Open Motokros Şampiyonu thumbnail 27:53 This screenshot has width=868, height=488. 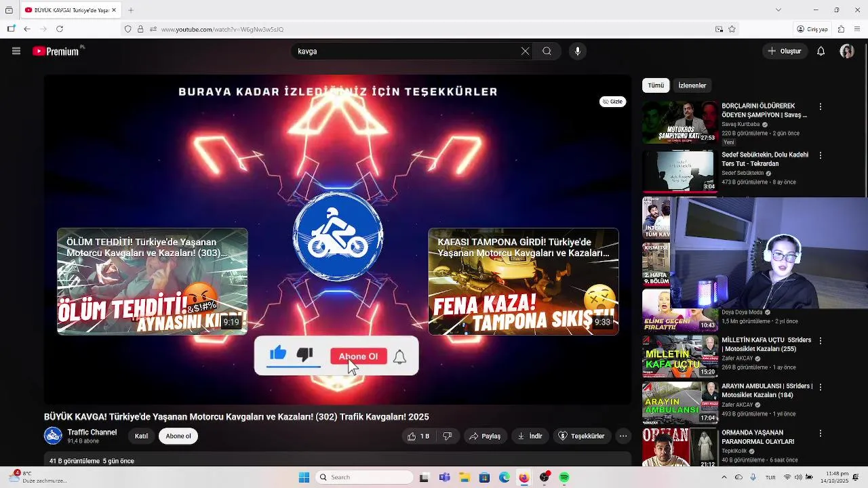coord(679,123)
